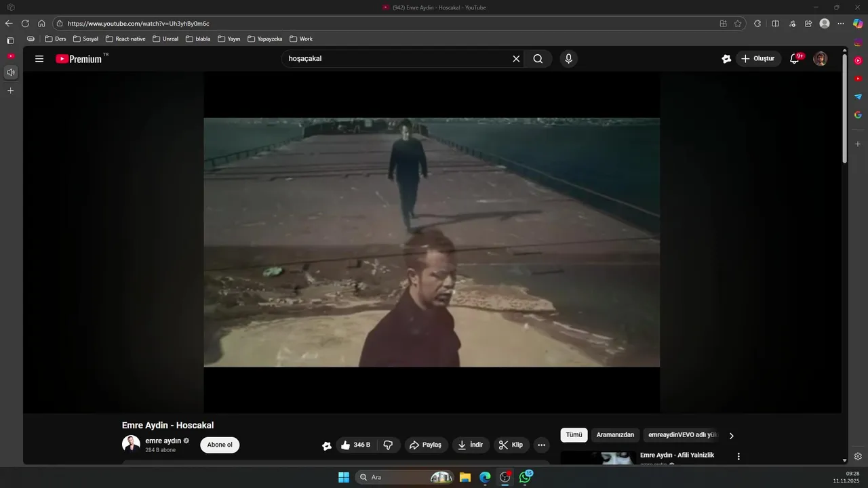Toggle split screen view in browser
Viewport: 868px width, 488px height.
[x=776, y=23]
